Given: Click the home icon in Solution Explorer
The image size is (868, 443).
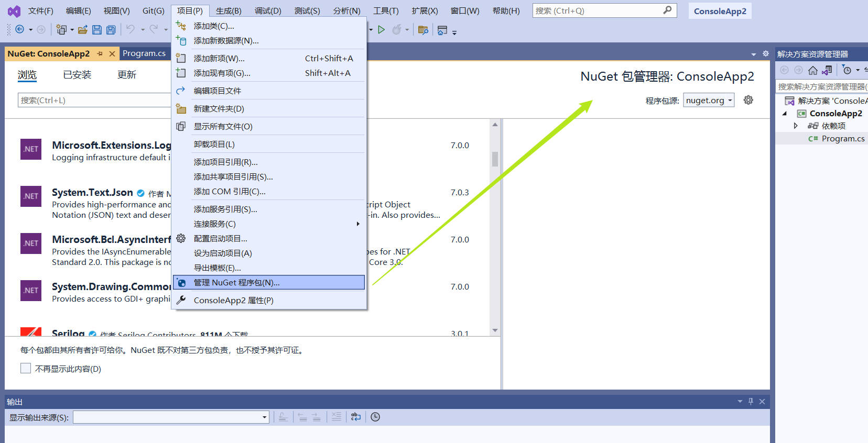Looking at the screenshot, I should (813, 70).
